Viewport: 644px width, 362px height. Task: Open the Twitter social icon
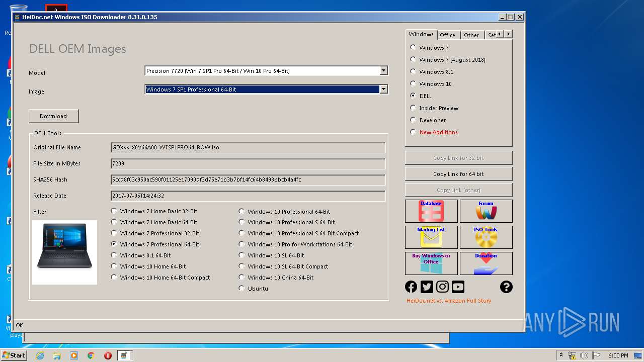pyautogui.click(x=427, y=287)
